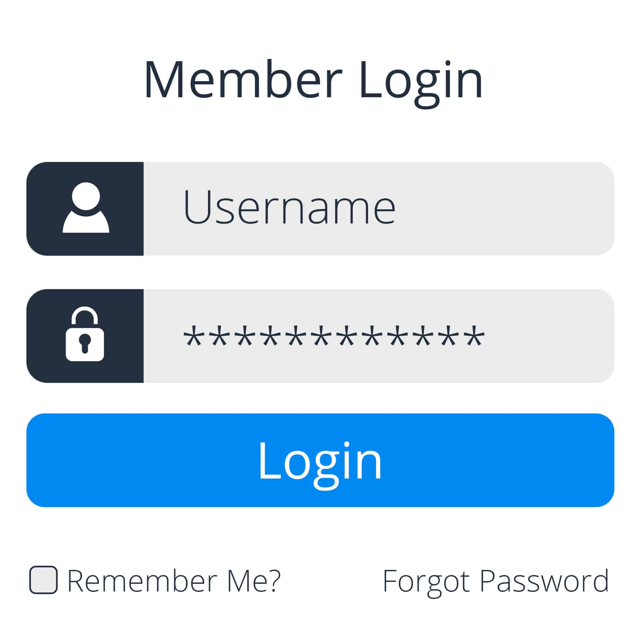Image resolution: width=644 pixels, height=644 pixels.
Task: Click the "Remember Me?" label text
Action: [x=174, y=581]
